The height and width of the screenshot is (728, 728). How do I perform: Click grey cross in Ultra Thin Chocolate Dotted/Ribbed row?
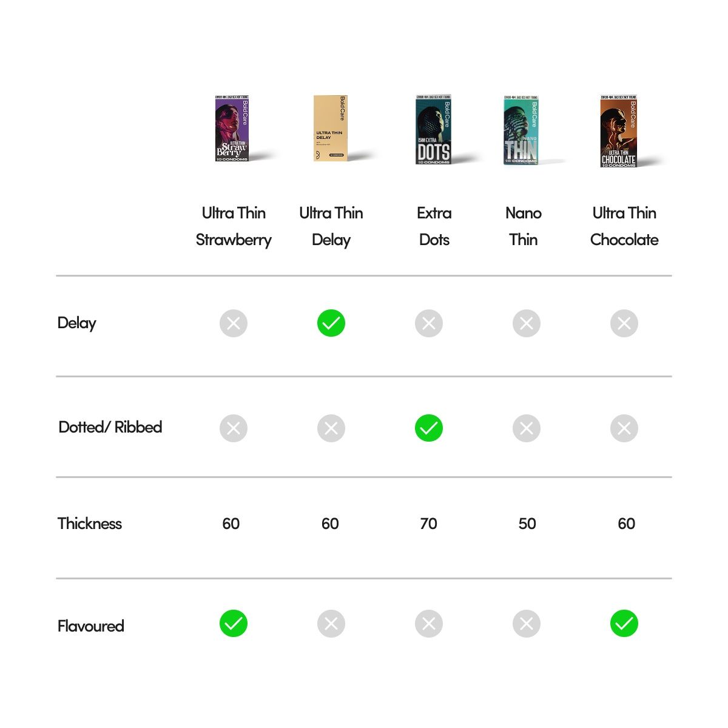[x=624, y=428]
